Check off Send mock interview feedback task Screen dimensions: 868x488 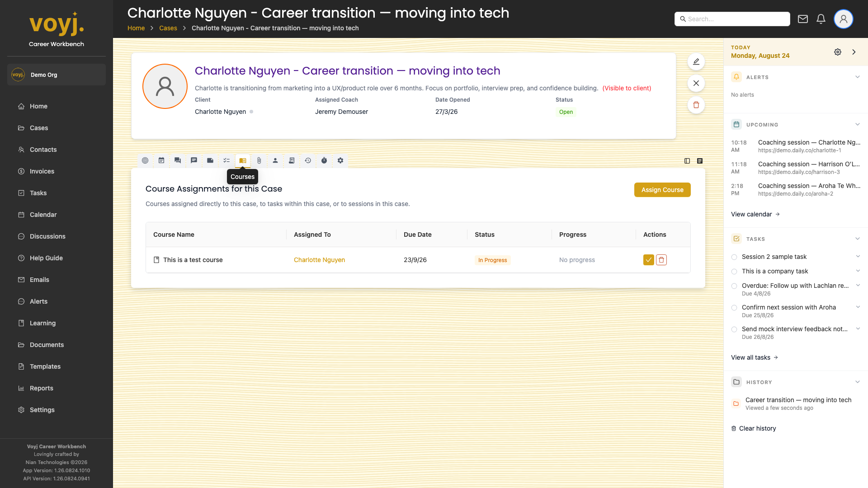coord(734,329)
